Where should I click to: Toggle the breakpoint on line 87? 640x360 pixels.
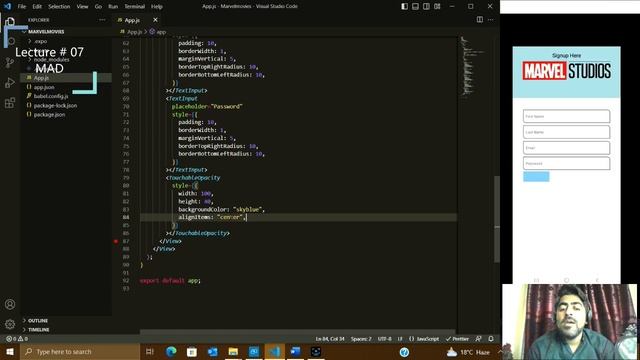116,241
